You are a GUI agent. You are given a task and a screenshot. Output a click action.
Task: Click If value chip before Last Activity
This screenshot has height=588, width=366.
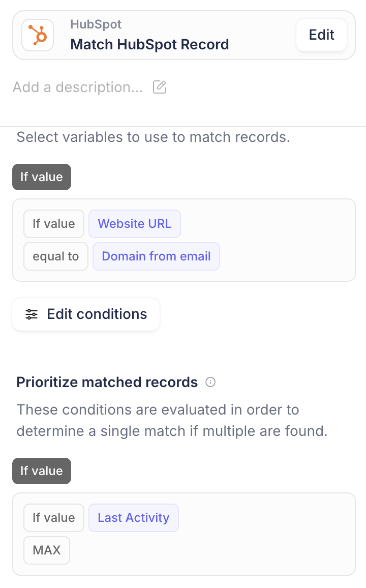click(54, 517)
